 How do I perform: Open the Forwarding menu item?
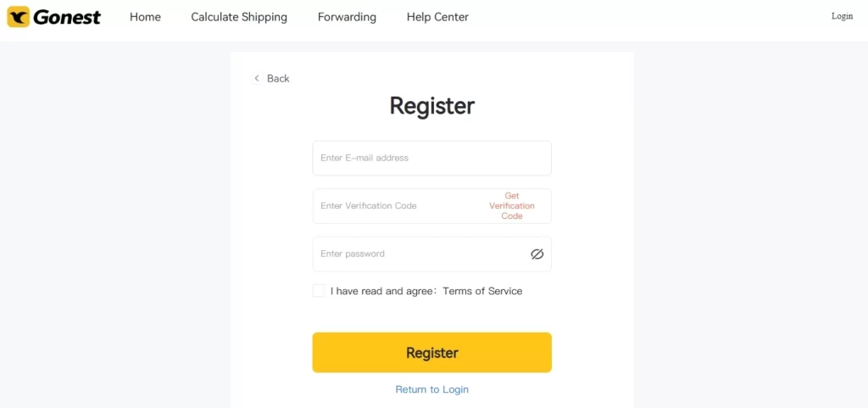tap(347, 17)
